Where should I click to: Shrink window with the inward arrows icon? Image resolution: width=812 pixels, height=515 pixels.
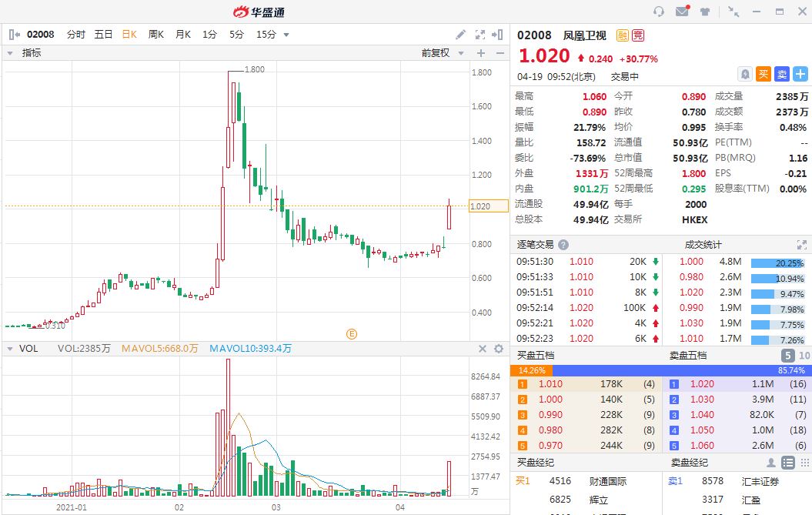pos(733,12)
